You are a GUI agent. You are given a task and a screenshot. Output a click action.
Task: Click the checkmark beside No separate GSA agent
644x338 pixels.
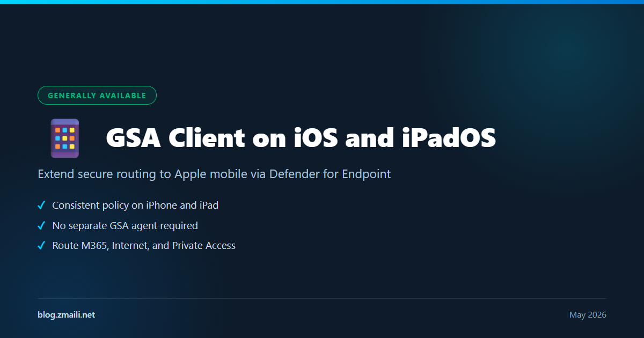41,226
